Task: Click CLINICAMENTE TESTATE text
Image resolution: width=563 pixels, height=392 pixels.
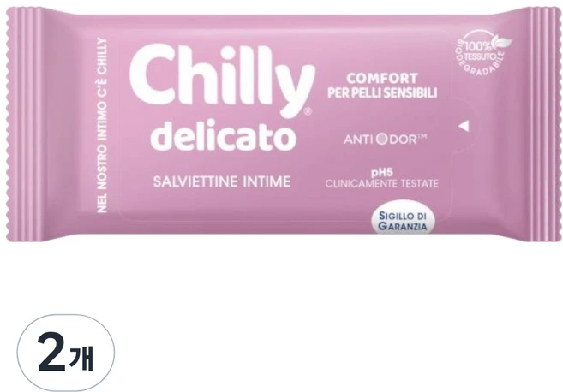Action: 381,184
